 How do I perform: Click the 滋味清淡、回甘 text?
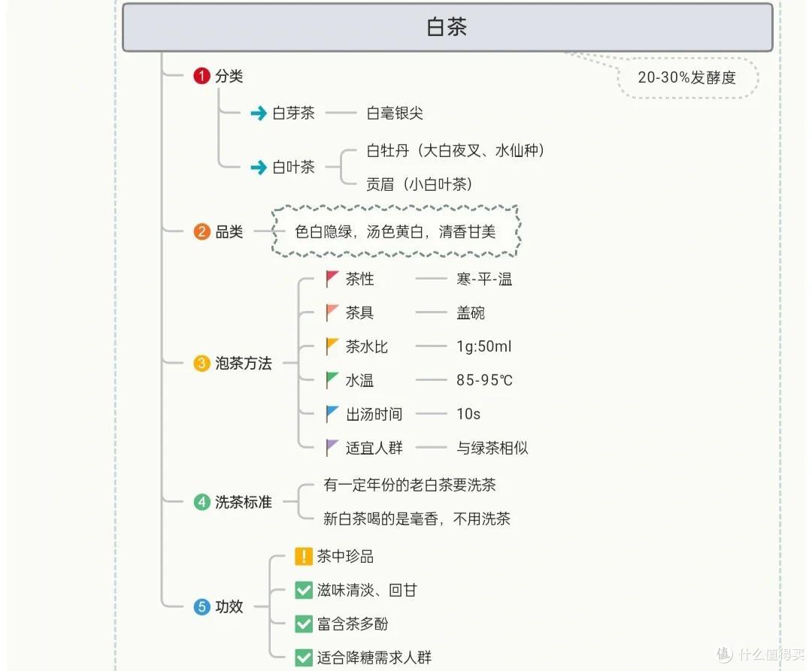(x=367, y=591)
